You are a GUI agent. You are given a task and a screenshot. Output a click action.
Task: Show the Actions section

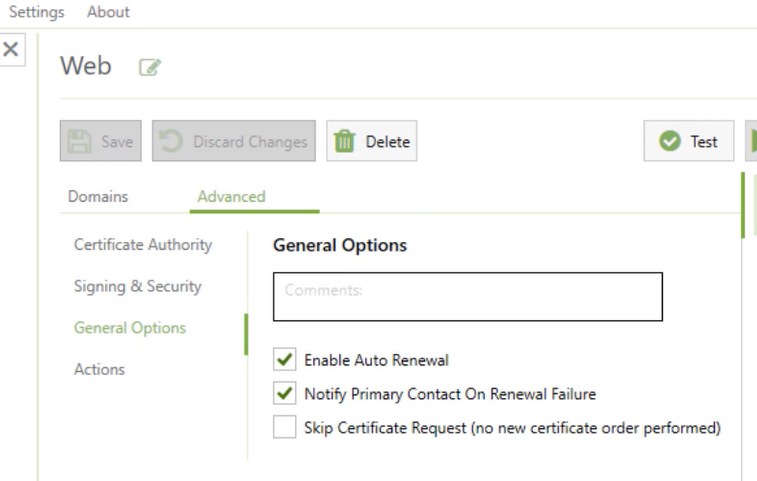coord(99,369)
